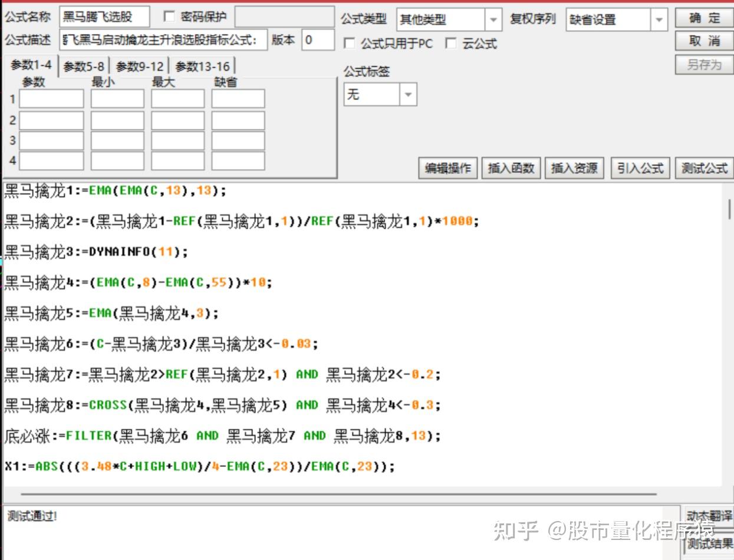Click the code line defining 黑马擒龙1

115,190
